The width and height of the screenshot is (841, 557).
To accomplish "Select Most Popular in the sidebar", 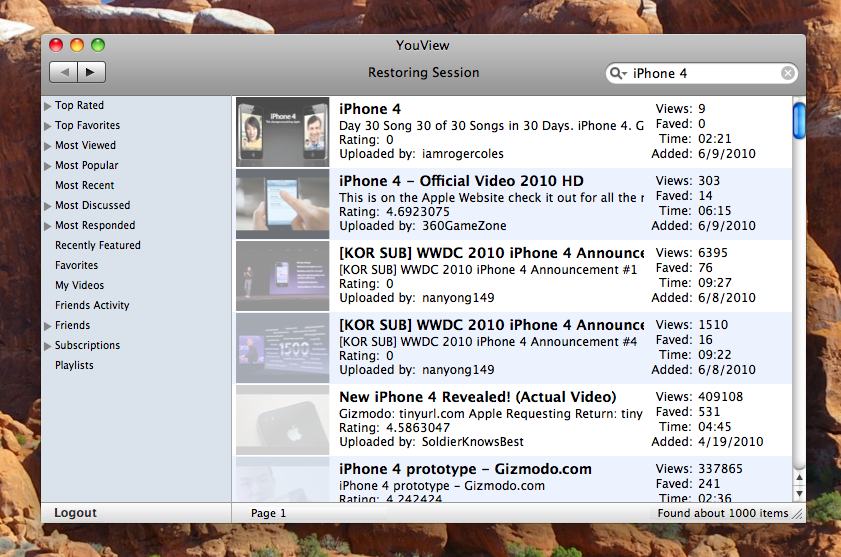I will [x=86, y=165].
